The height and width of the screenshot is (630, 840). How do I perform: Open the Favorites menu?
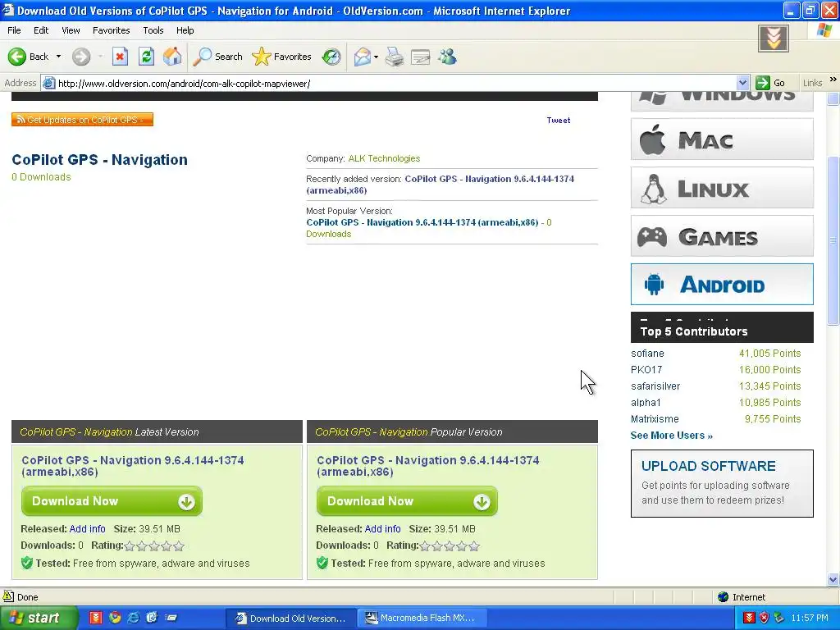click(111, 30)
